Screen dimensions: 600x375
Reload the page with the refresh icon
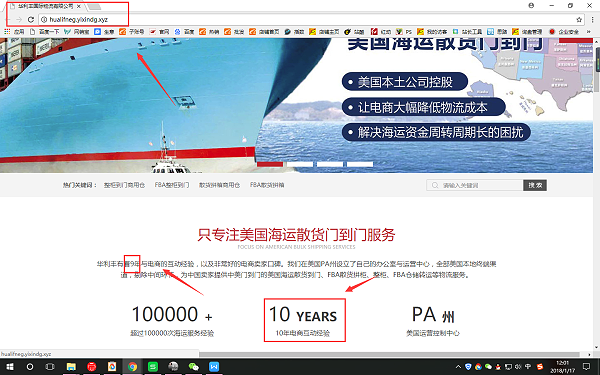tap(31, 20)
